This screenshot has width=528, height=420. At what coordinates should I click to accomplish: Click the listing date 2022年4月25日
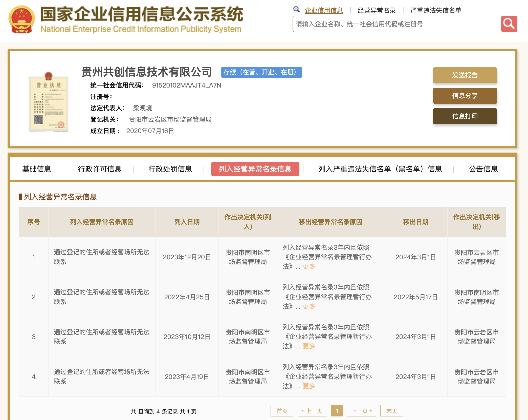187,297
